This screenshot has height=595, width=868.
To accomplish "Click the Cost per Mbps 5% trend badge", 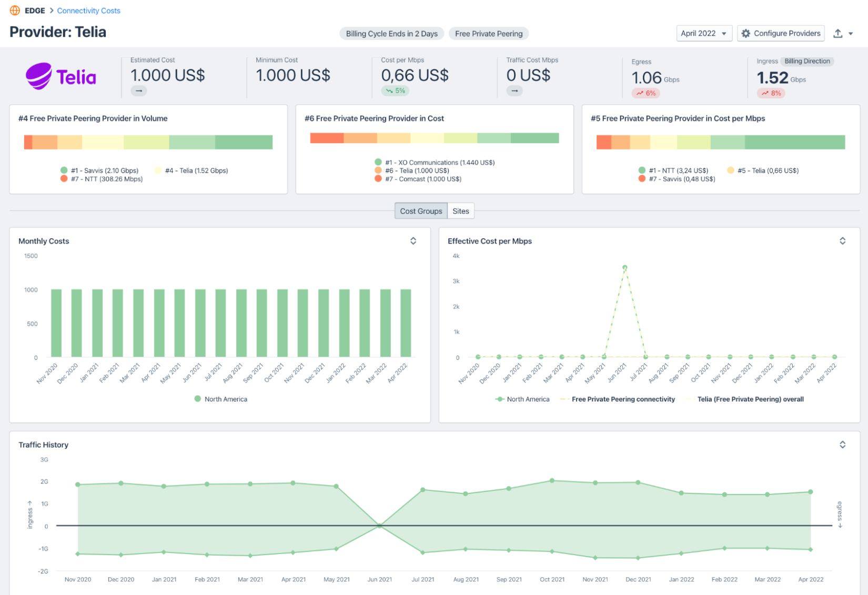I will pos(396,90).
